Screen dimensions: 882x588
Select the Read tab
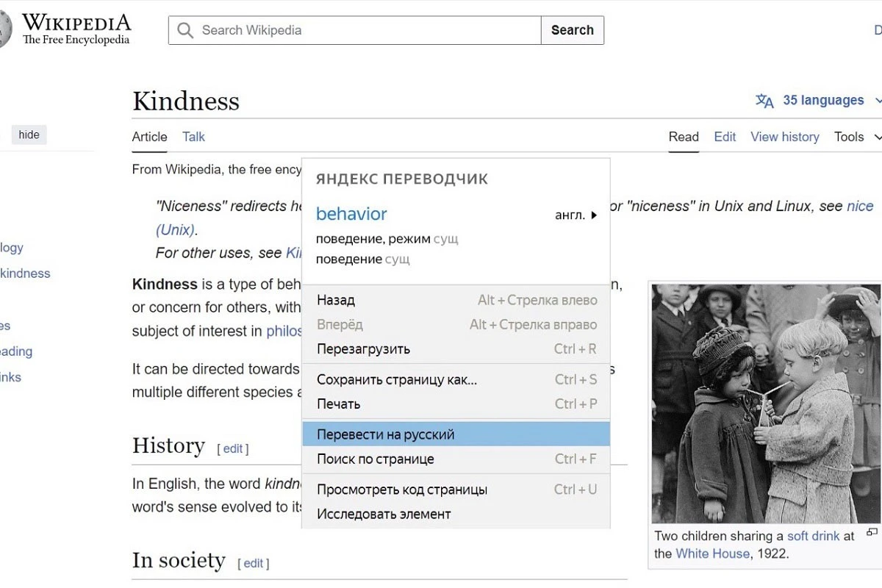[x=684, y=137]
